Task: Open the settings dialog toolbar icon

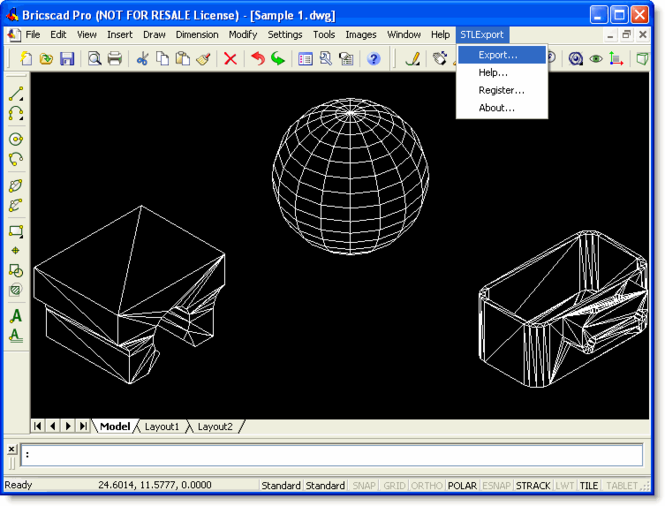Action: pyautogui.click(x=346, y=59)
